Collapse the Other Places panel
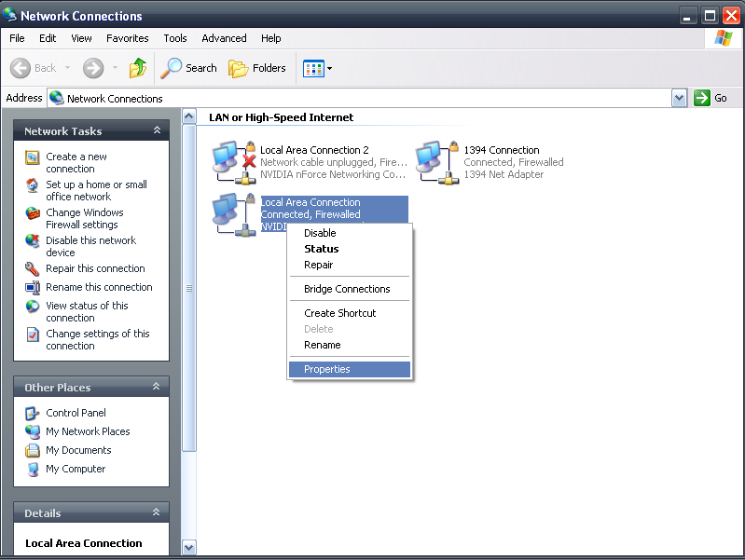745x560 pixels. (x=156, y=387)
